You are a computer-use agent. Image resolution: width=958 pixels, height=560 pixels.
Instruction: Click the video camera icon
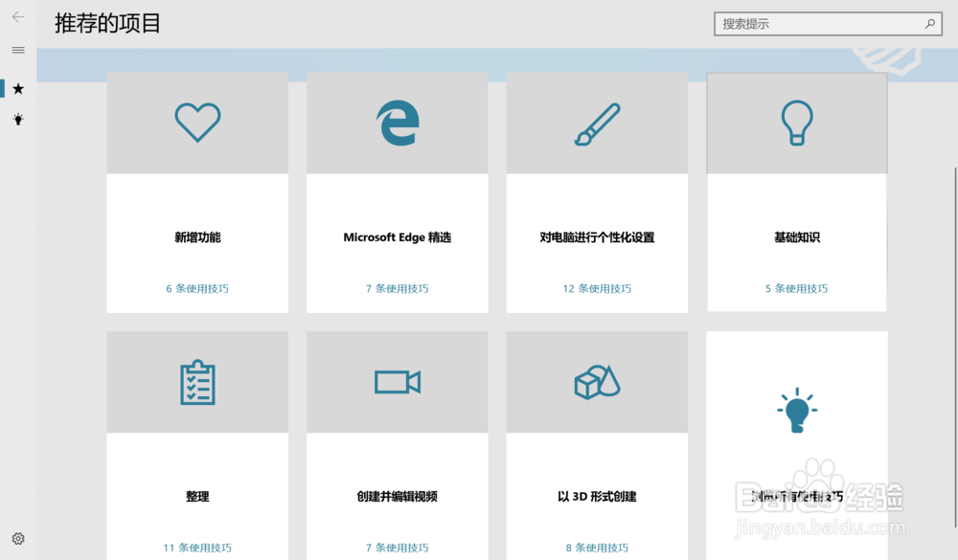click(398, 382)
